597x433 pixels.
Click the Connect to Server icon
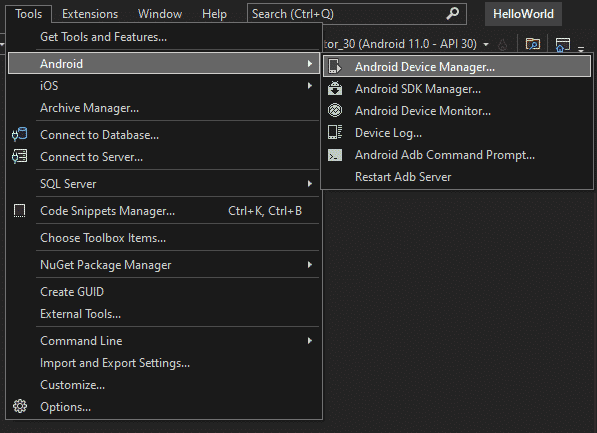(19, 157)
